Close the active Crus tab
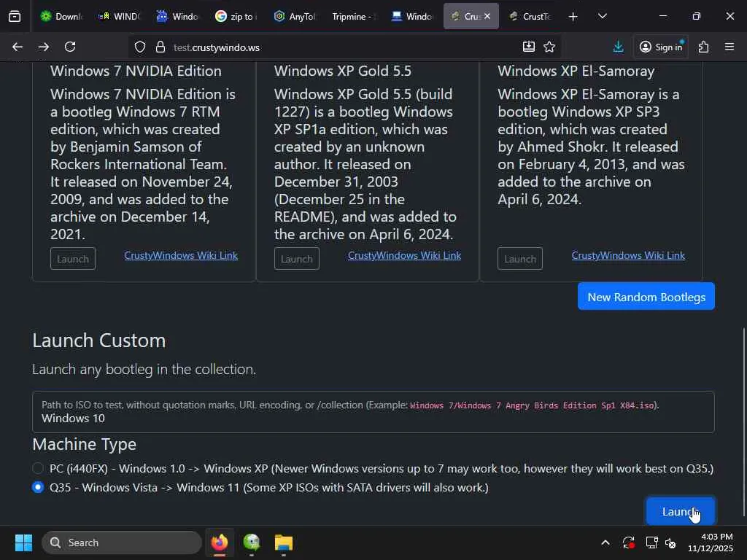Viewport: 747px width, 560px height. point(487,16)
